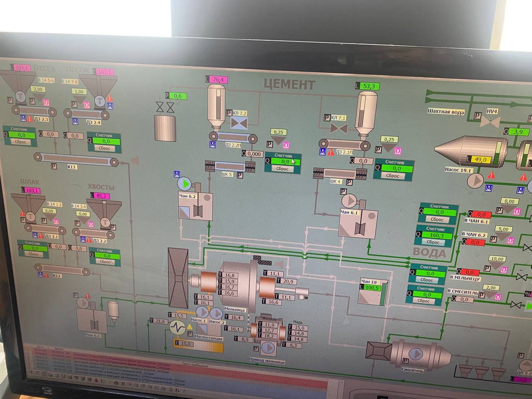This screenshot has width=532, height=399.
Task: Toggle the blue M box of ДЗ 2.2П
Action: pyautogui.click(x=213, y=145)
